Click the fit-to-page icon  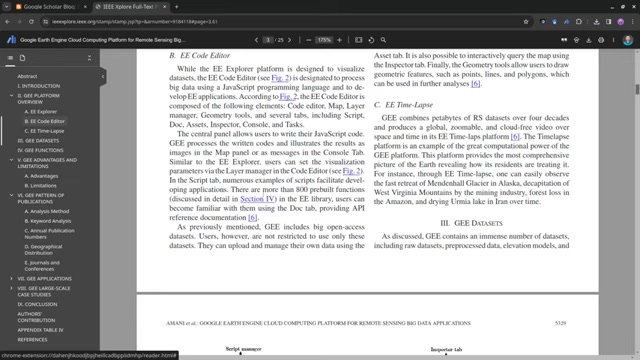tap(358, 40)
